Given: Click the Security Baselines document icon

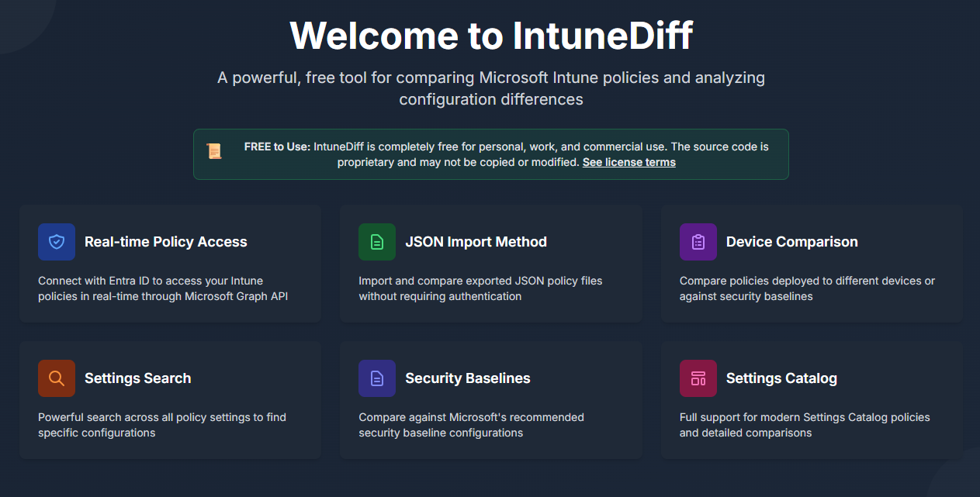Looking at the screenshot, I should point(377,378).
